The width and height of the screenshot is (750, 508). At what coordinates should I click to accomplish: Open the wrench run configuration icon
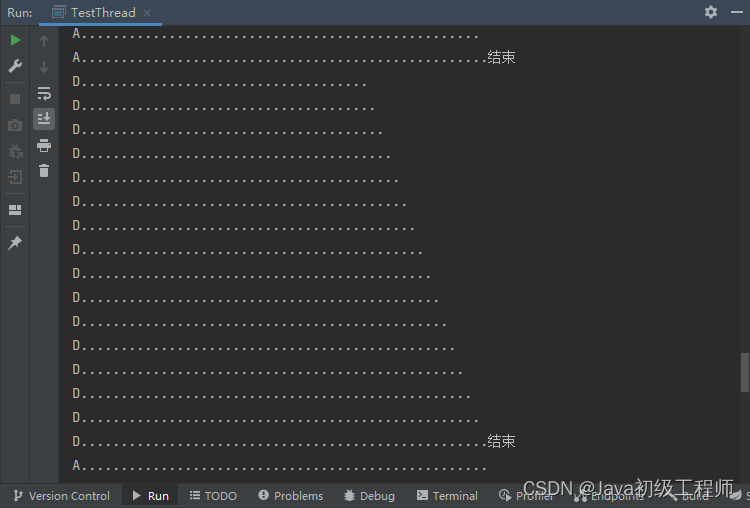(x=15, y=66)
